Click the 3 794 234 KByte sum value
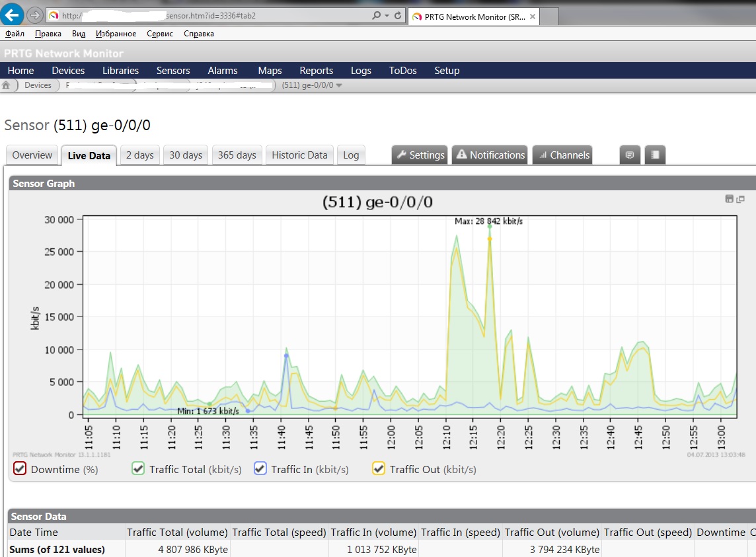The width and height of the screenshot is (756, 557). pyautogui.click(x=564, y=549)
